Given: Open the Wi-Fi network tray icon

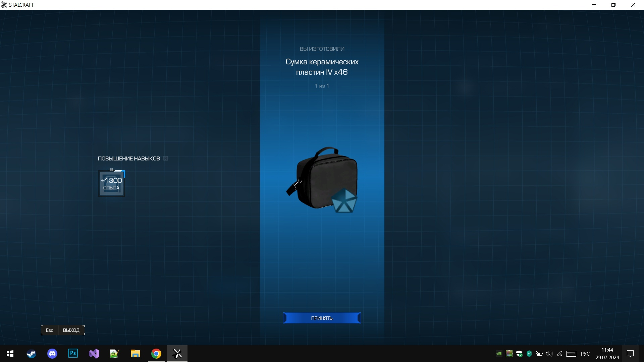Looking at the screenshot, I should [x=559, y=354].
